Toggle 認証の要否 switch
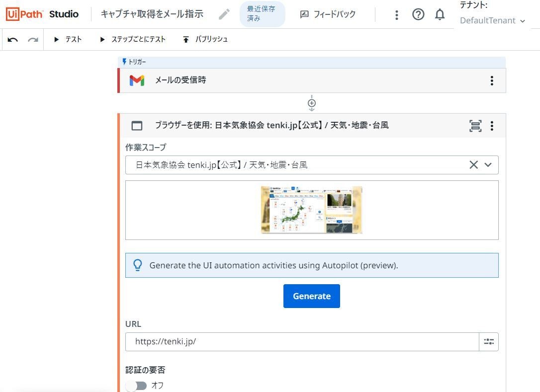Screen dimensions: 540x392 click(x=136, y=386)
